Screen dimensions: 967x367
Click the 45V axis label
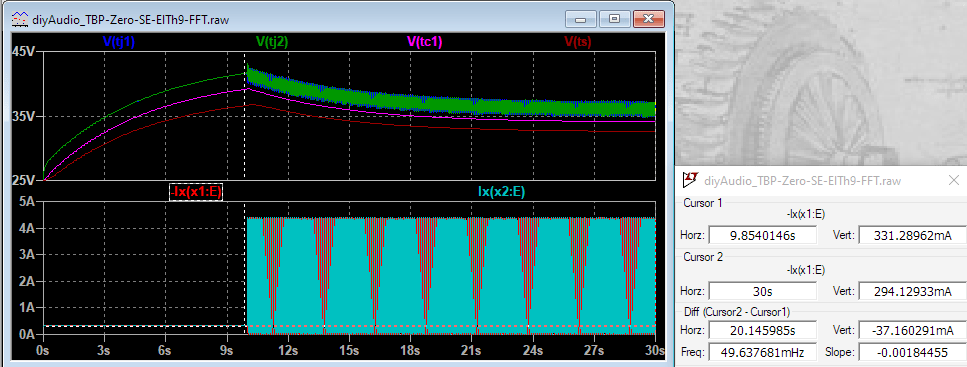click(x=23, y=52)
